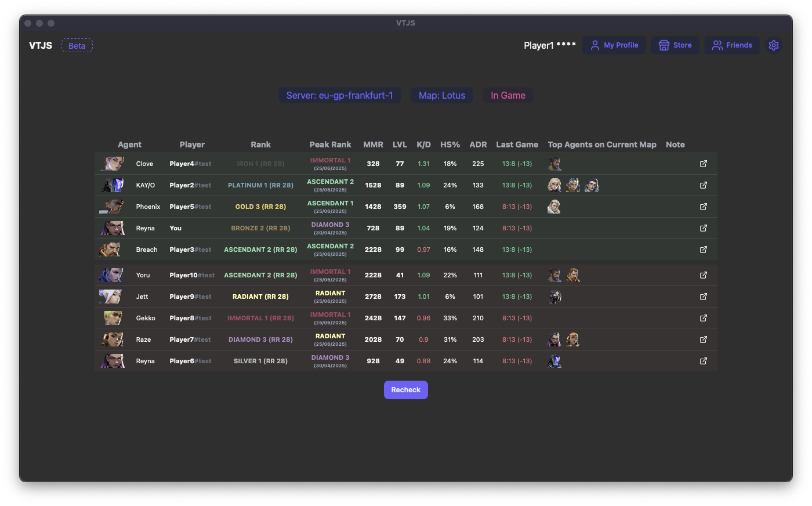
Task: Open the settings gear icon
Action: [x=773, y=45]
